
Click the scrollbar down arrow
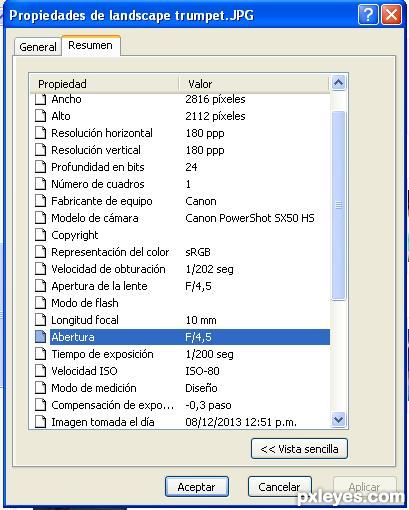(x=339, y=420)
